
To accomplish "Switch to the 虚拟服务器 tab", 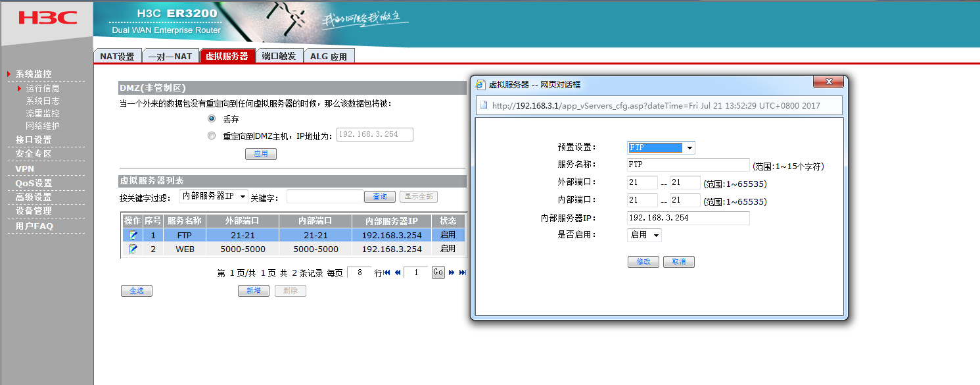I will coord(227,57).
